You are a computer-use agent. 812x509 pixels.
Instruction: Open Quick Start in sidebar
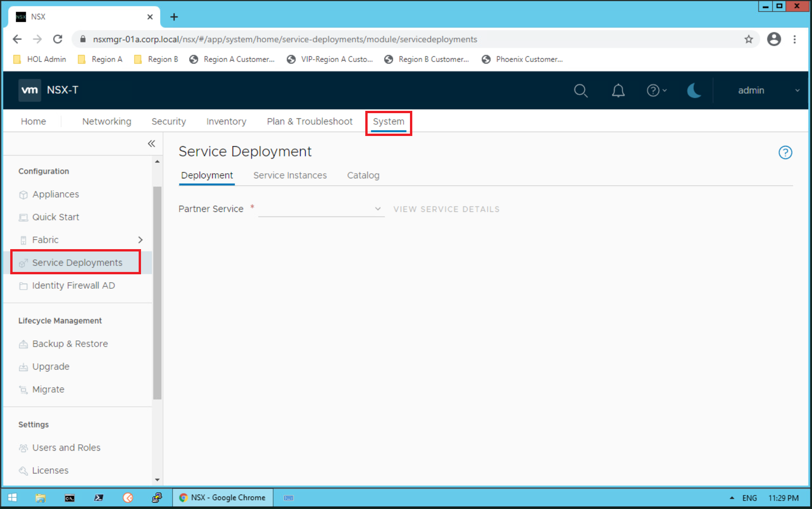55,217
